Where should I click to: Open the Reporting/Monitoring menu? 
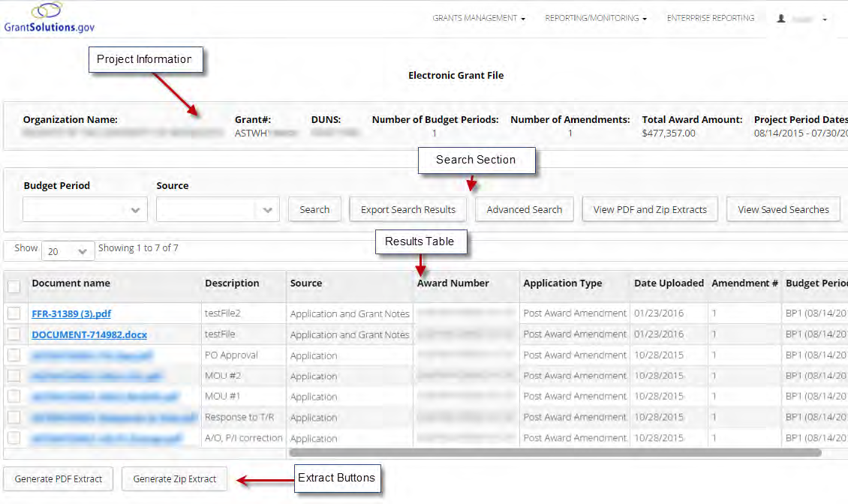pyautogui.click(x=595, y=19)
